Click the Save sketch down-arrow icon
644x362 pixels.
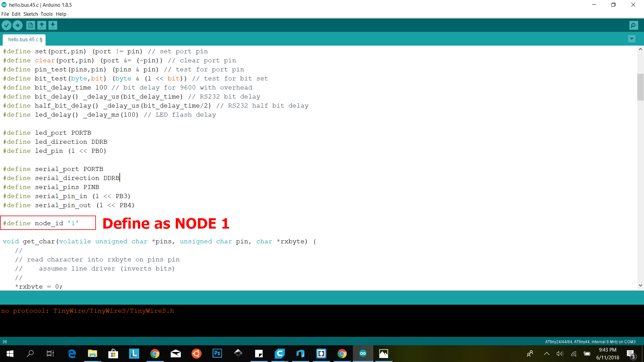tap(53, 25)
